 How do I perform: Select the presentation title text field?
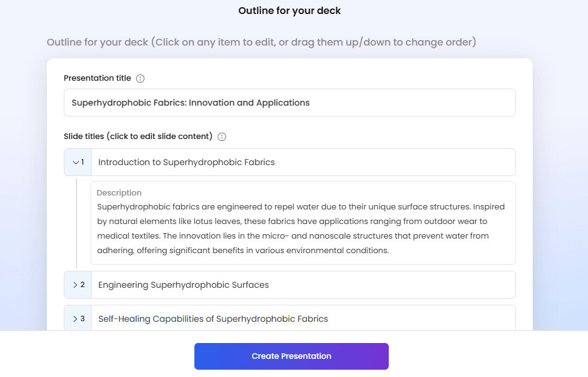pyautogui.click(x=290, y=103)
